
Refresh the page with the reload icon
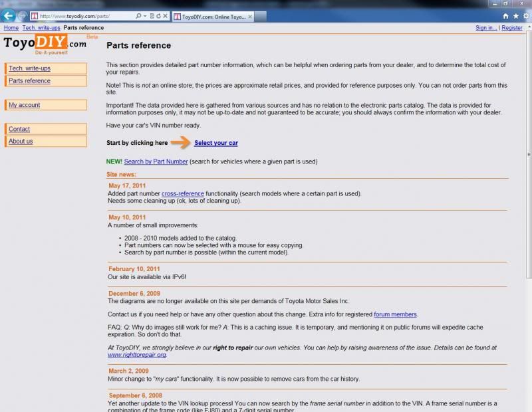(158, 16)
